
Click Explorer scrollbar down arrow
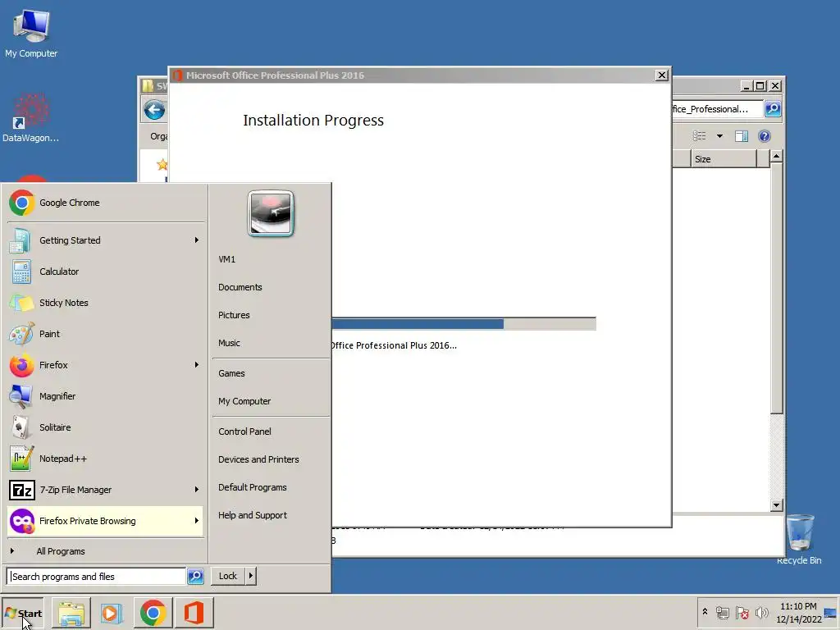click(x=776, y=504)
